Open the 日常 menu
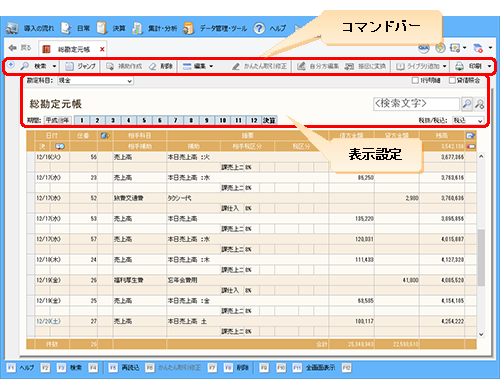The image size is (500, 379). pyautogui.click(x=76, y=28)
